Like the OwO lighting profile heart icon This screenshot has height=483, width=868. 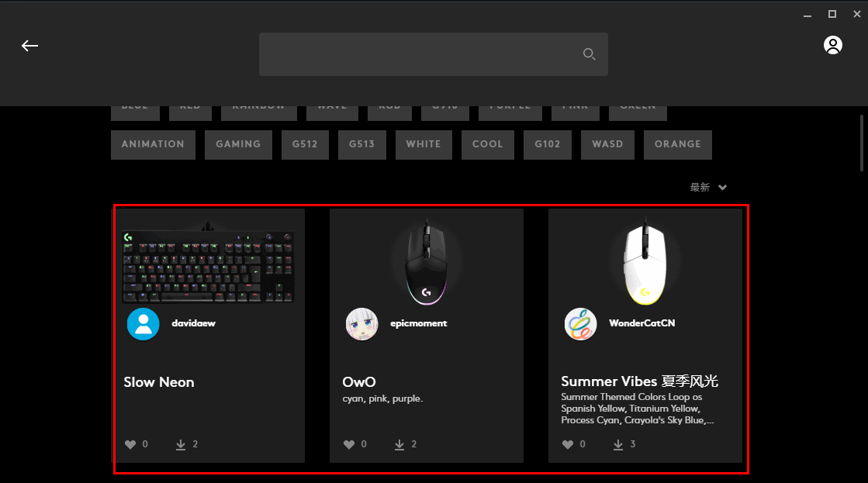pos(349,444)
